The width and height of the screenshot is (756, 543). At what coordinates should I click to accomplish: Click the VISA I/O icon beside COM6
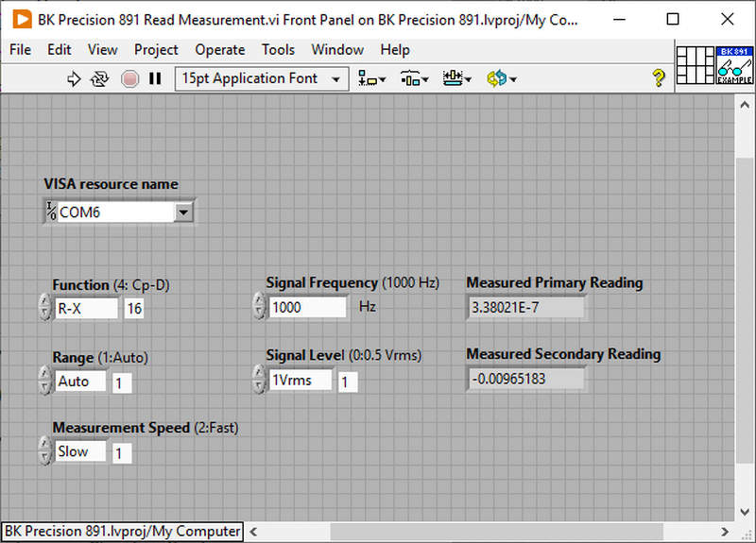click(51, 212)
